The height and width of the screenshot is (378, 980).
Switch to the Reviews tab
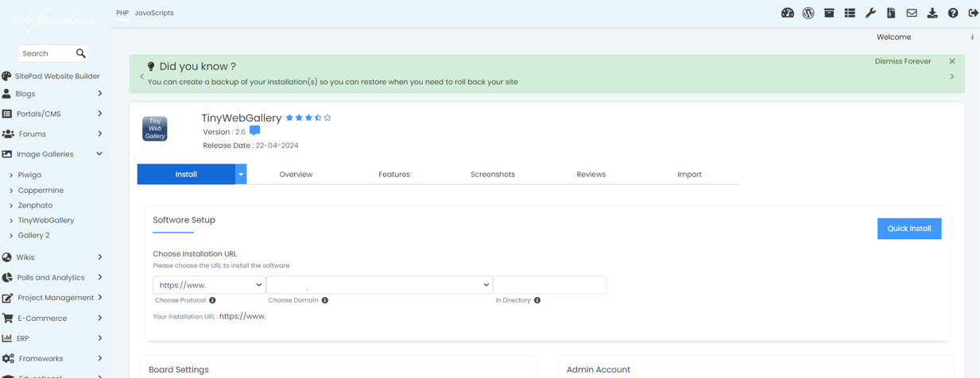pyautogui.click(x=591, y=174)
